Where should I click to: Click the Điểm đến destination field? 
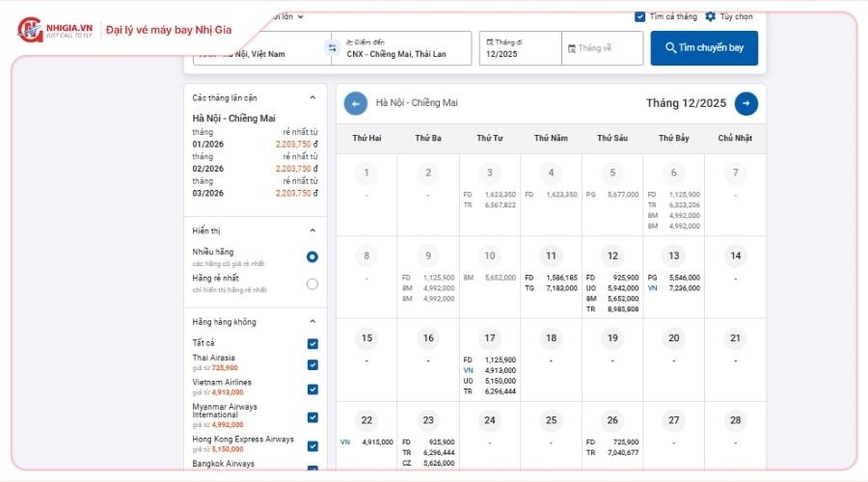point(402,49)
